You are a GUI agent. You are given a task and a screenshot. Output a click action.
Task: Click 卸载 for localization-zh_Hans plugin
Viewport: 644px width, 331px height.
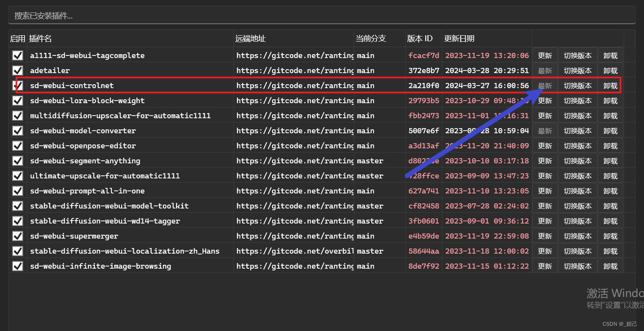610,251
